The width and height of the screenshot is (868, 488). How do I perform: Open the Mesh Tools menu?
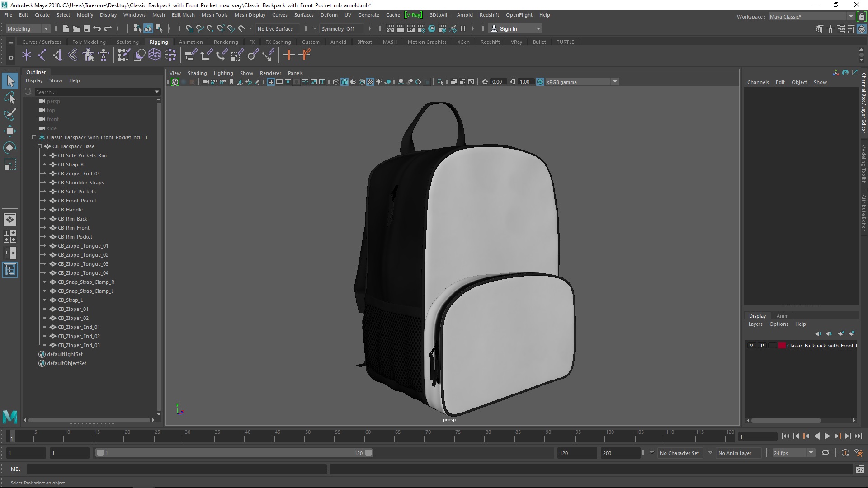(214, 15)
